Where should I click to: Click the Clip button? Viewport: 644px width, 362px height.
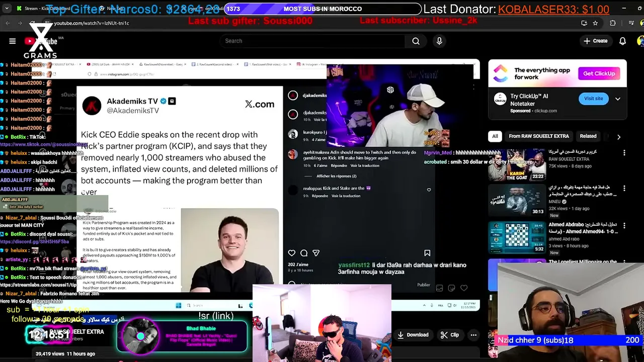[x=450, y=335]
